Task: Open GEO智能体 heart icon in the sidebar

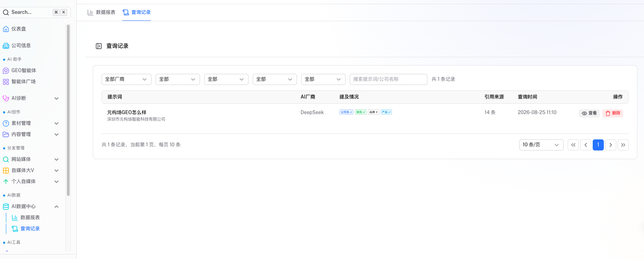Action: tap(6, 71)
